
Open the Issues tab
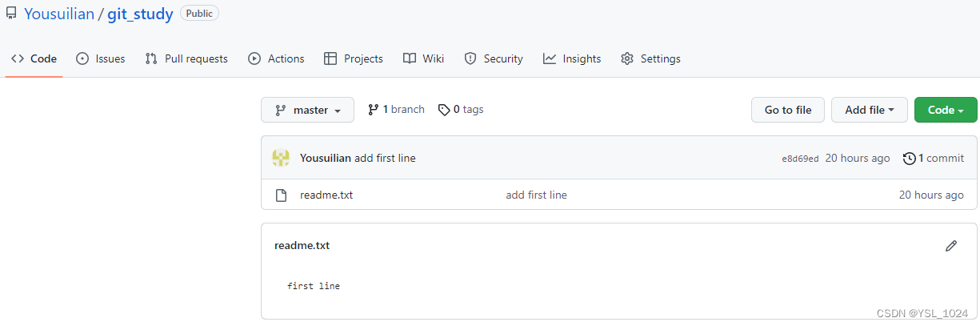click(x=100, y=58)
